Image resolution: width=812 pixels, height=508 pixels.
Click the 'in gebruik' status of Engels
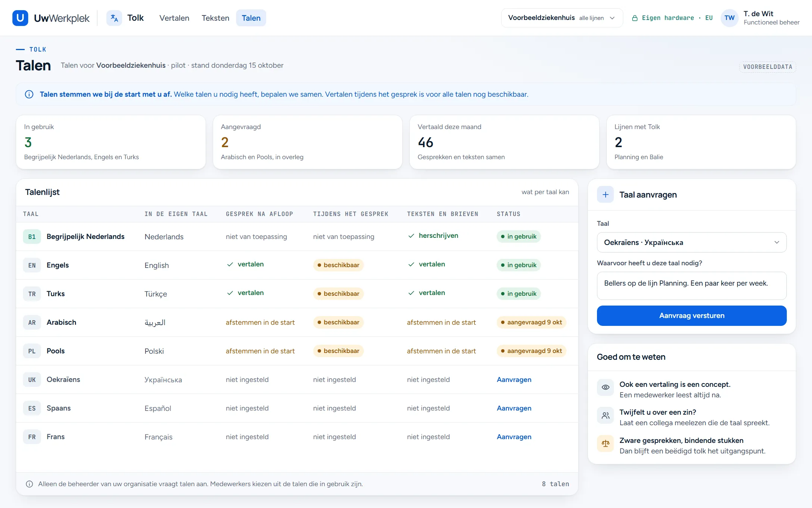click(x=519, y=265)
